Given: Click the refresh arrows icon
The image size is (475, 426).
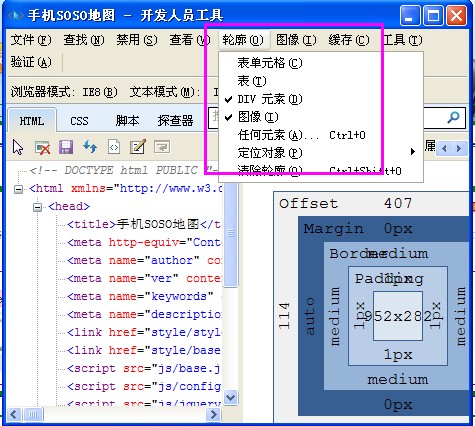Looking at the screenshot, I should [x=90, y=147].
